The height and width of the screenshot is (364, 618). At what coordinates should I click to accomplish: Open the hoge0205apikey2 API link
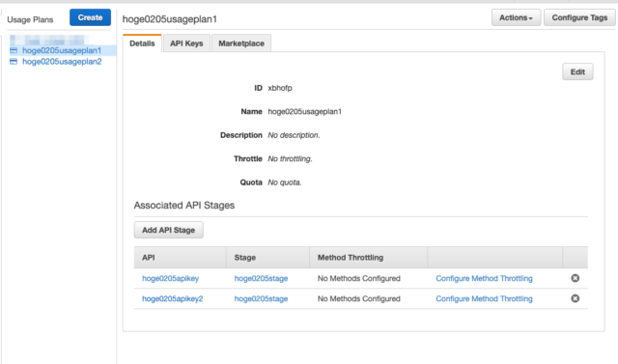click(x=172, y=299)
